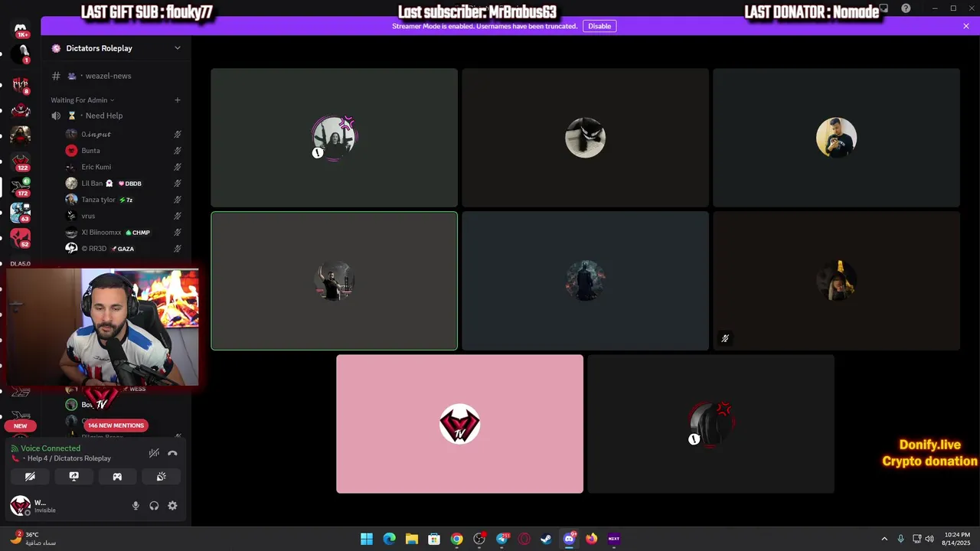The image size is (980, 551).
Task: Open the server icon with badge 172
Action: (x=21, y=187)
